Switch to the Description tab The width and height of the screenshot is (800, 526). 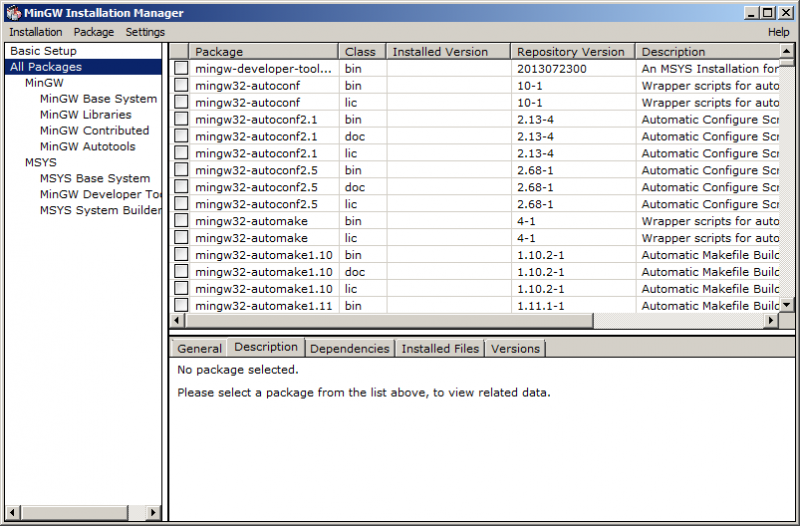266,347
